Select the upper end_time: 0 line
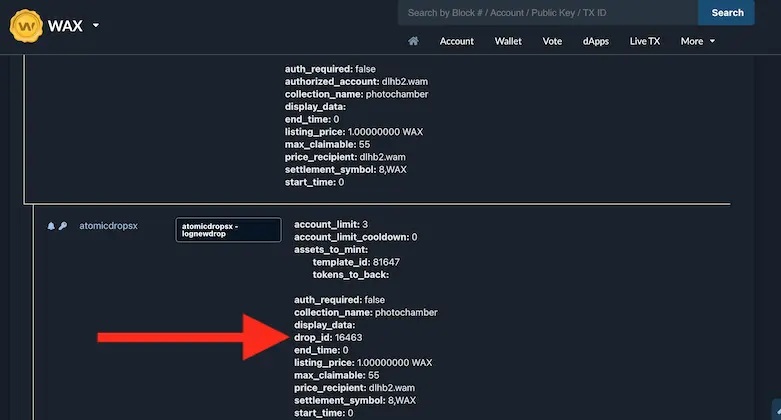The height and width of the screenshot is (420, 781). (x=312, y=120)
